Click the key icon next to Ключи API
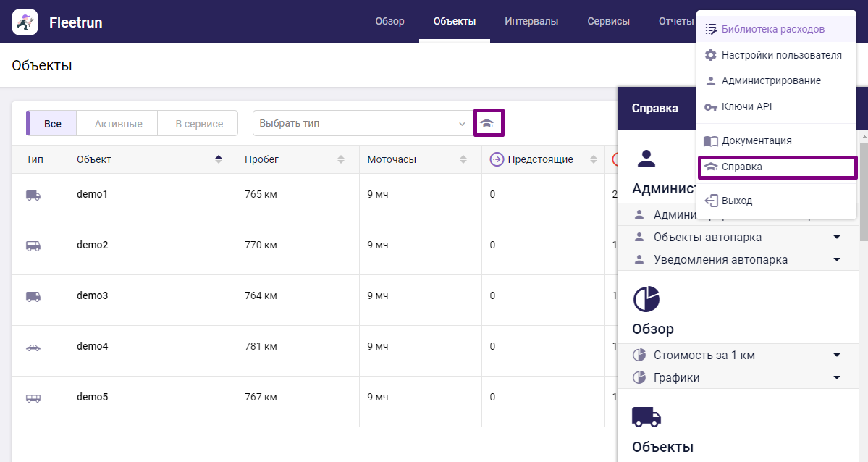868x462 pixels. pyautogui.click(x=710, y=106)
